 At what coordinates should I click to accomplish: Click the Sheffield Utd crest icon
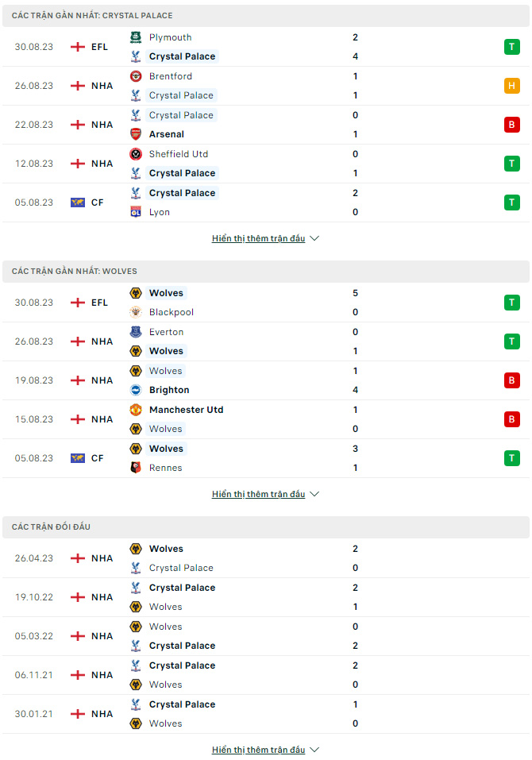pyautogui.click(x=136, y=154)
